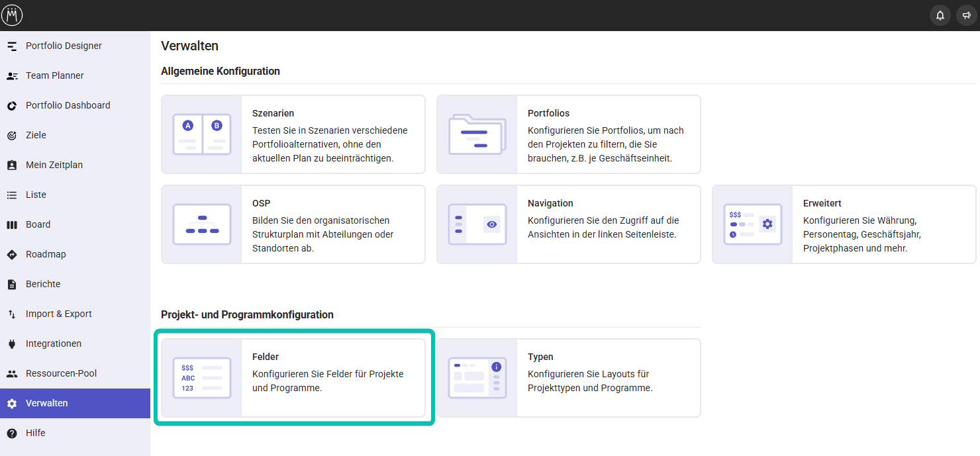Open the announcements megaphone icon
The height and width of the screenshot is (456, 980).
click(967, 16)
